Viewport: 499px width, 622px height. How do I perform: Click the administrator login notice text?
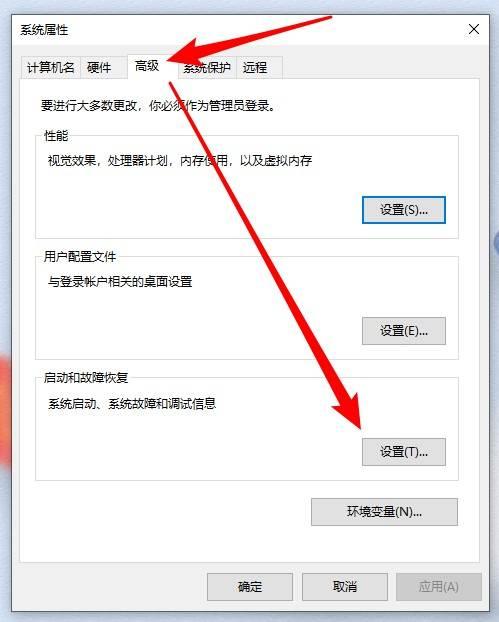[158, 106]
